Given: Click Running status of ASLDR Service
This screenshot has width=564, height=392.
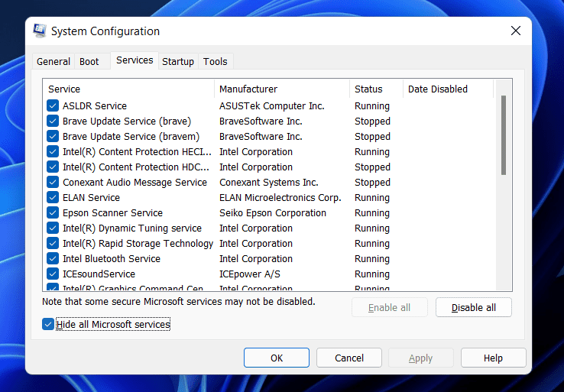Looking at the screenshot, I should 372,105.
